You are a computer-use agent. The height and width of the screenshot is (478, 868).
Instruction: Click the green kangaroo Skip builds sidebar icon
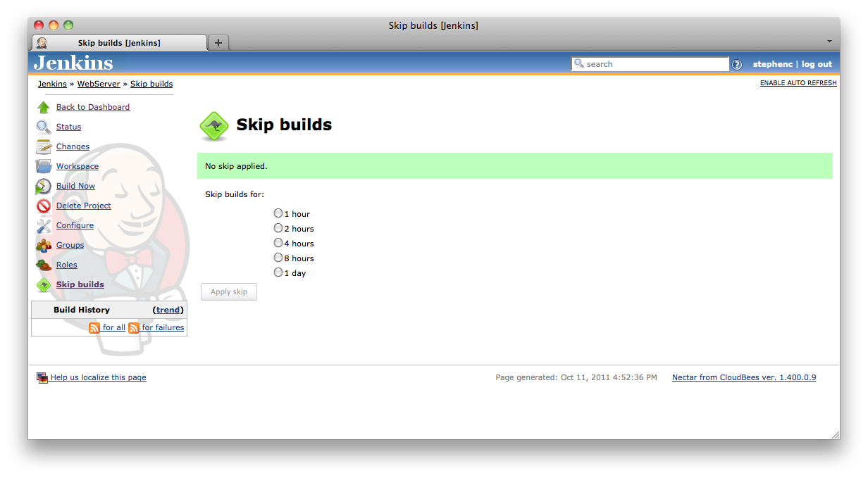click(44, 284)
